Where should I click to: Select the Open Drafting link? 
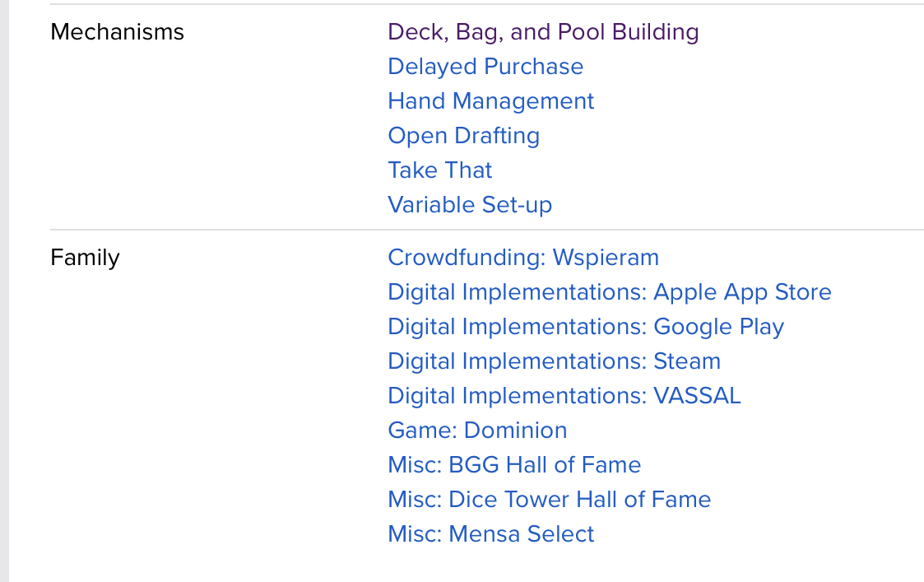[463, 136]
